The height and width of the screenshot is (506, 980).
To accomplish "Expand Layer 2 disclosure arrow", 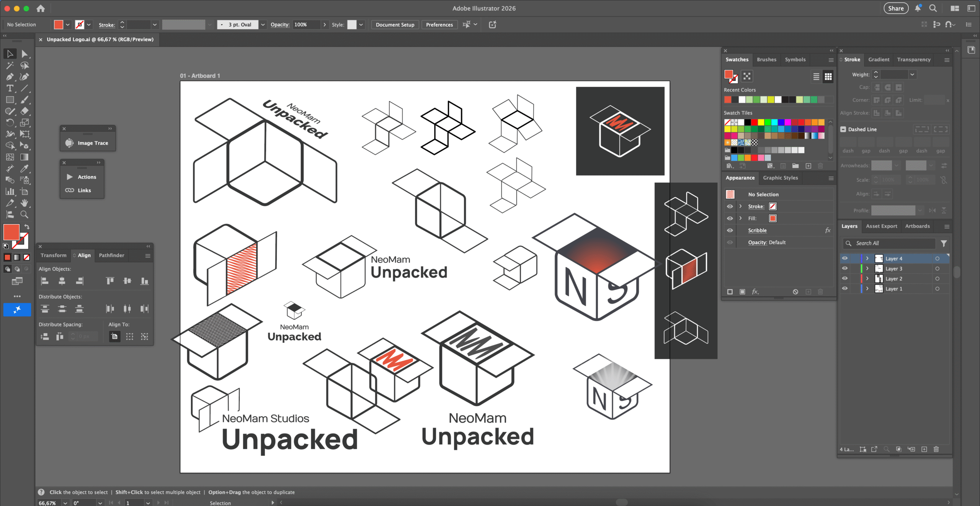I will (868, 278).
